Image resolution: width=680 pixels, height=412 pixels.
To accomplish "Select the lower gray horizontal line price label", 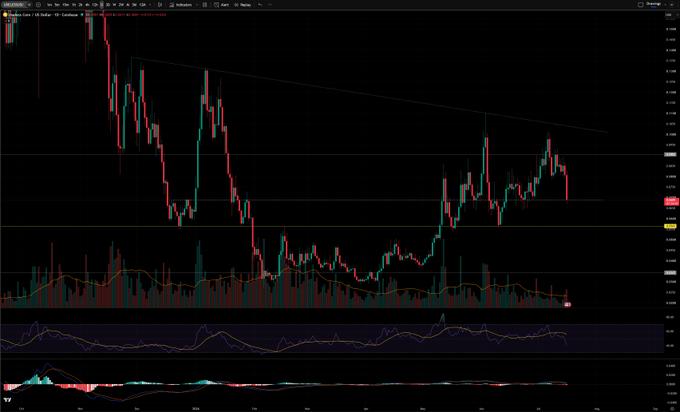I will tap(670, 273).
